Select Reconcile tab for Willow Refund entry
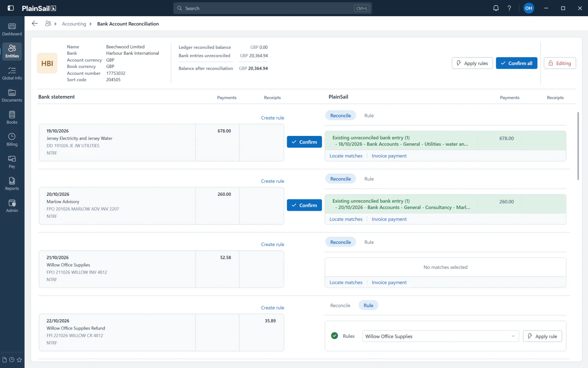This screenshot has width=588, height=368. [x=340, y=306]
